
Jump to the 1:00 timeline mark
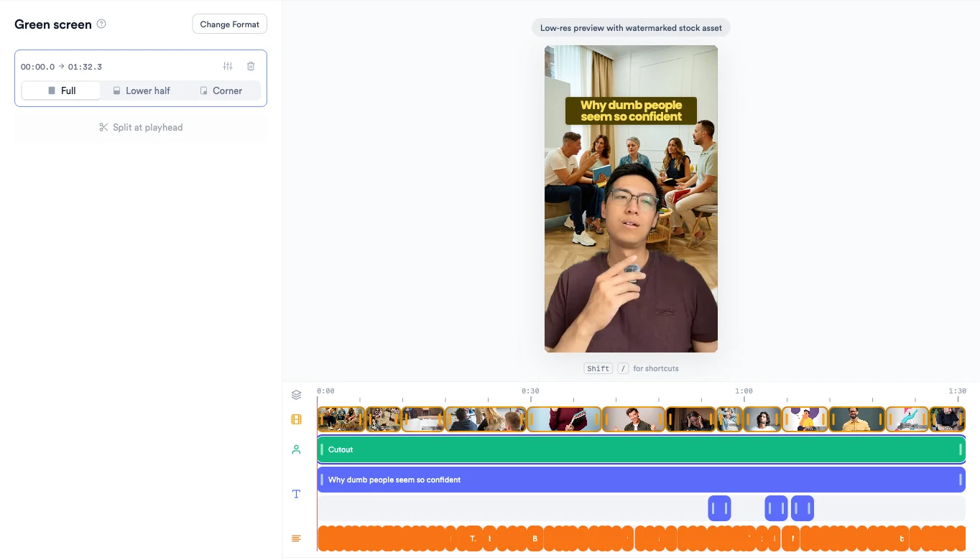[x=744, y=391]
